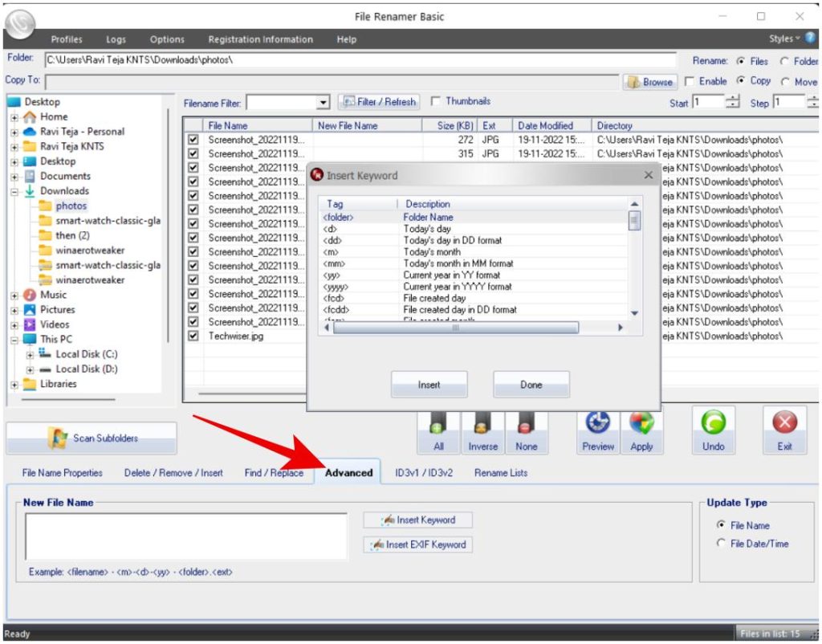Tick the Enable copy-to checkbox

point(690,81)
